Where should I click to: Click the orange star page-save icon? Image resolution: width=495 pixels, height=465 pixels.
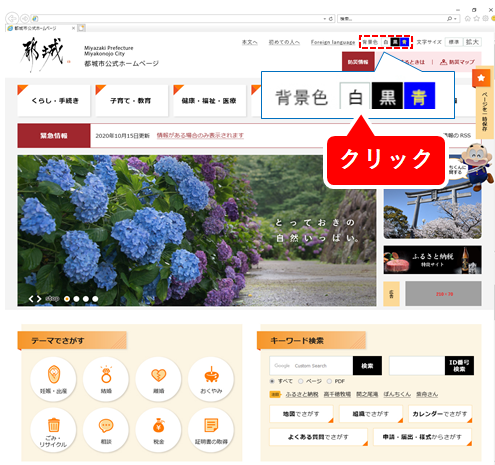pyautogui.click(x=481, y=78)
